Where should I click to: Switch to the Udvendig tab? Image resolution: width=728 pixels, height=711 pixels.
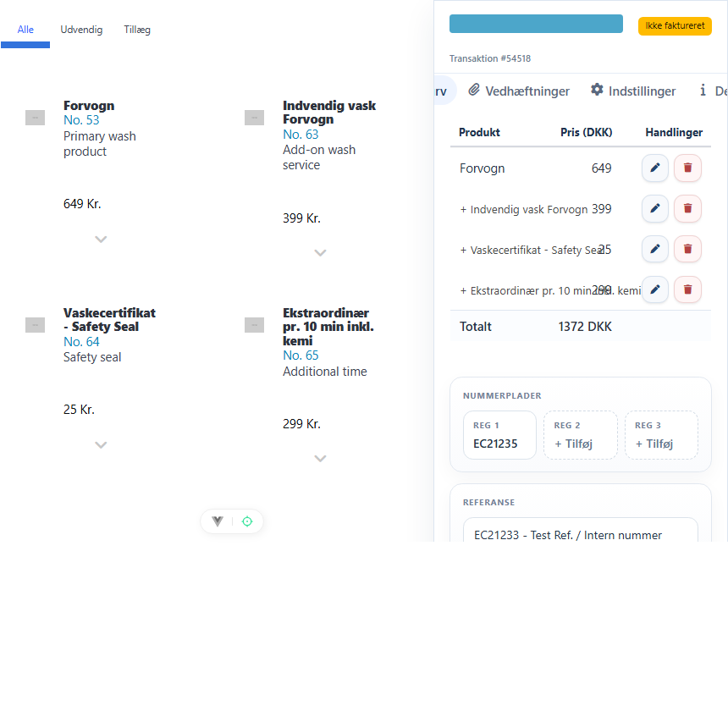tap(81, 30)
